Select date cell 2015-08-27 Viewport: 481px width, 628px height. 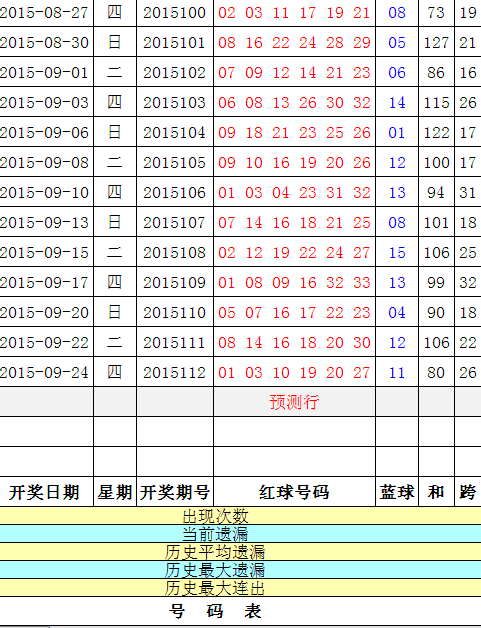(x=46, y=13)
